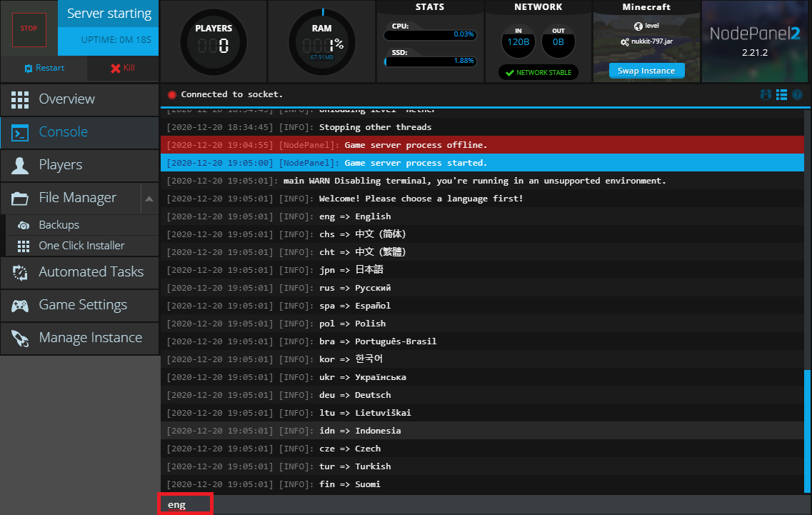812x515 pixels.
Task: Click the RAM usage gauge circle
Action: point(321,41)
